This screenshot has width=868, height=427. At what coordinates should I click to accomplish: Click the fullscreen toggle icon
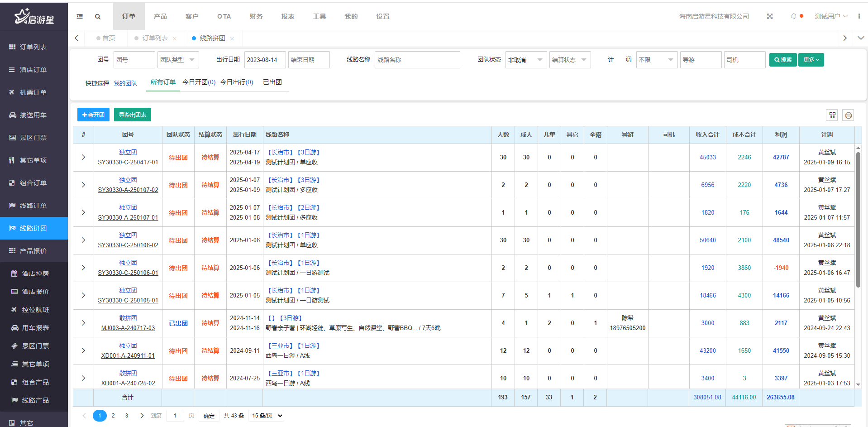click(769, 16)
